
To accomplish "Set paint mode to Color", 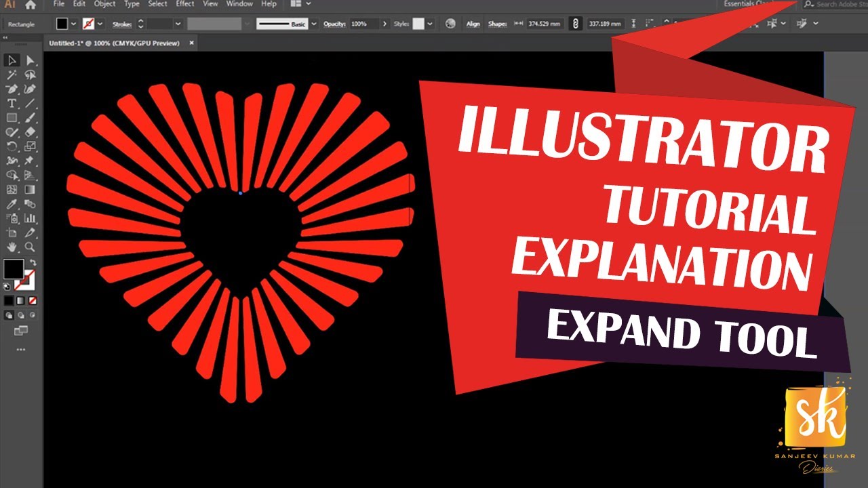I will coord(9,300).
